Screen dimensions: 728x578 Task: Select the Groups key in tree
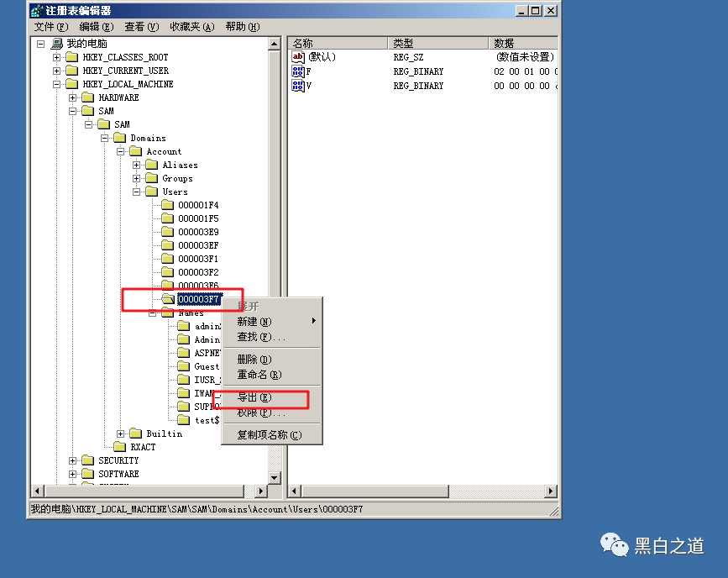(177, 178)
